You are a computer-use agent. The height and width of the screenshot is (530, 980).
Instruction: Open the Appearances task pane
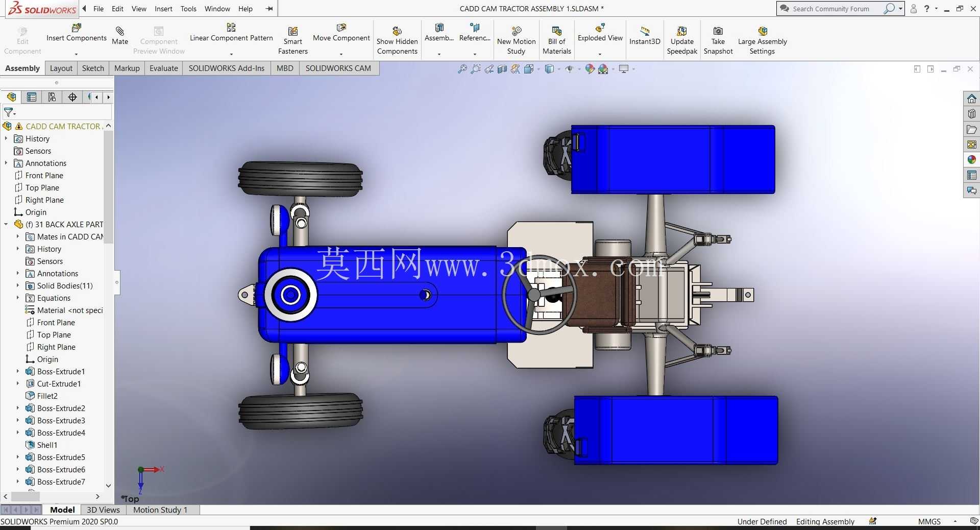tap(972, 160)
